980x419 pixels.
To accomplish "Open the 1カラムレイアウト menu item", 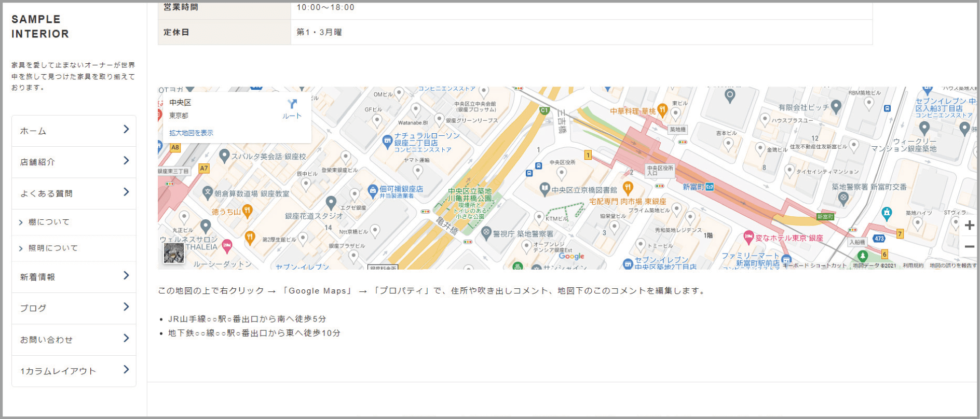I will click(x=74, y=371).
